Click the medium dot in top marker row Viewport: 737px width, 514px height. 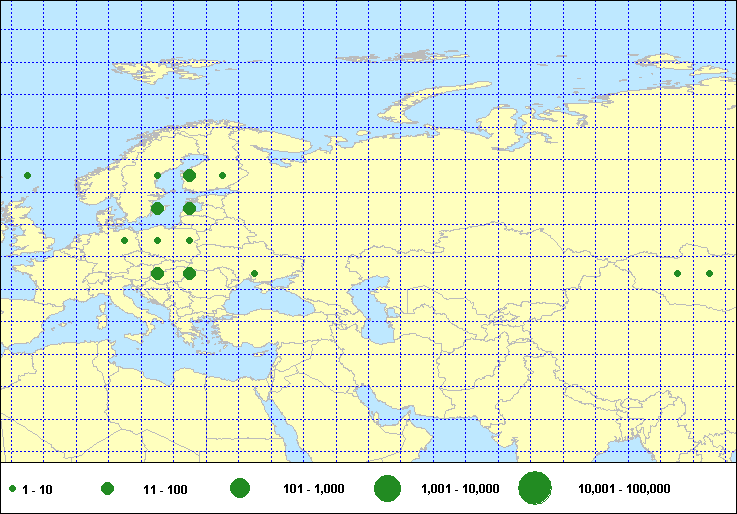coord(189,176)
